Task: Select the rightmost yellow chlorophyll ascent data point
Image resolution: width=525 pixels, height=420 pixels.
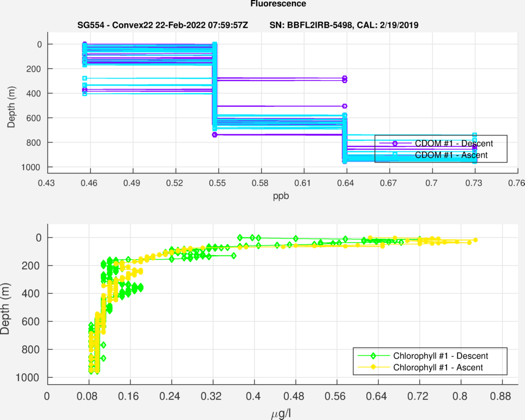Action: (475, 240)
